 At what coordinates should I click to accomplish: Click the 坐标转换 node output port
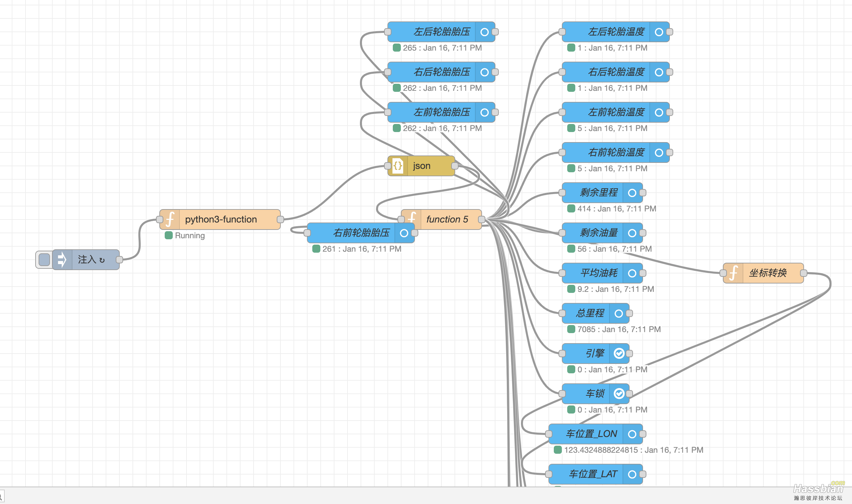click(804, 273)
